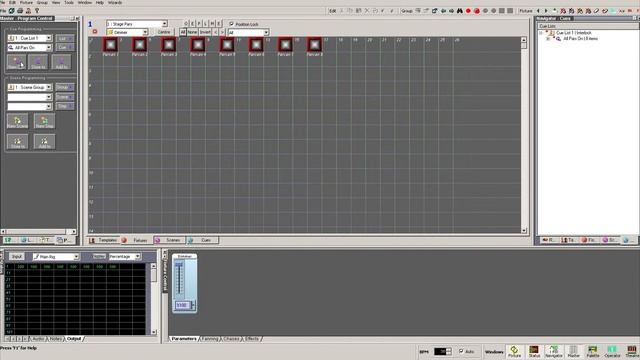Open the Status window icon
Image resolution: width=640 pixels, height=360 pixels.
[x=534, y=351]
